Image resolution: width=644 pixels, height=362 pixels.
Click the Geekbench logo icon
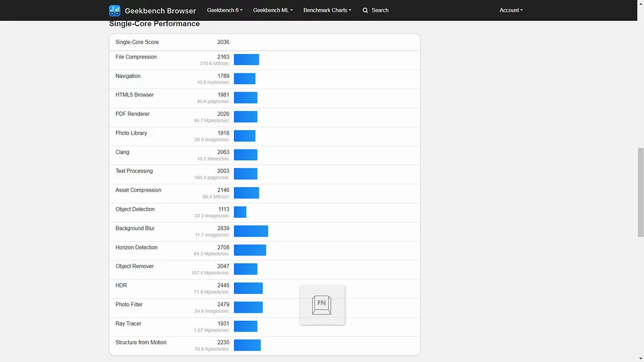click(115, 11)
